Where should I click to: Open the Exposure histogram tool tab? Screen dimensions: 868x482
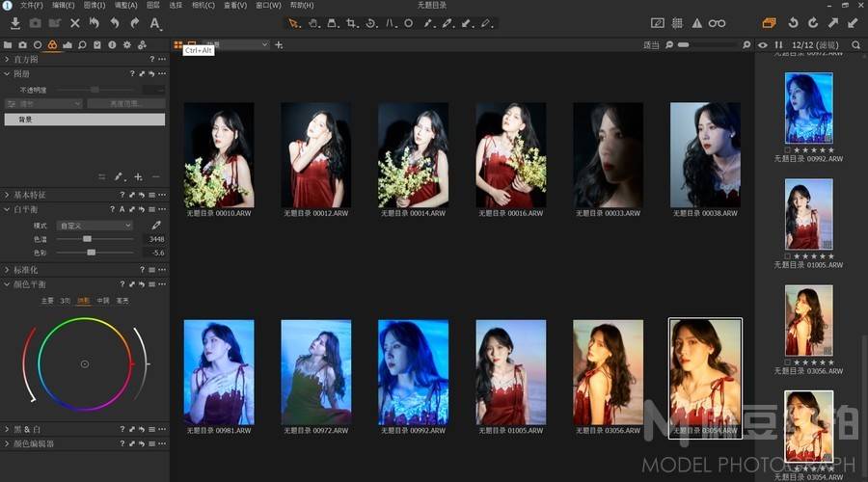[x=68, y=44]
